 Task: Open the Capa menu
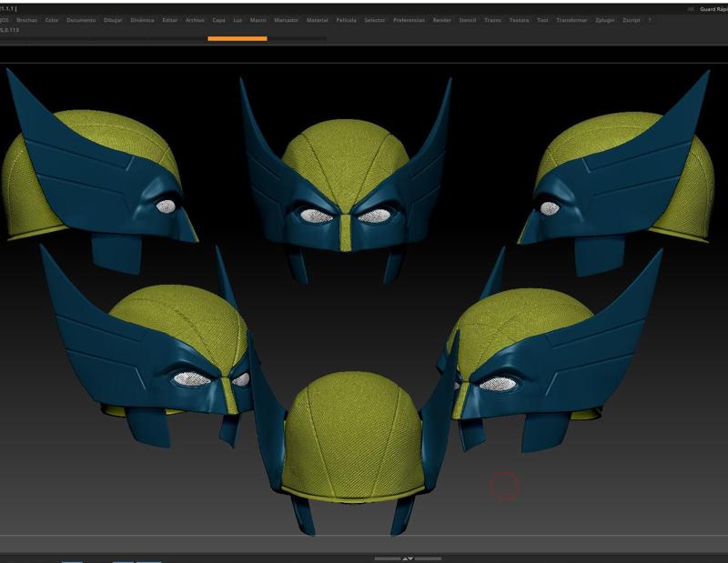point(218,20)
